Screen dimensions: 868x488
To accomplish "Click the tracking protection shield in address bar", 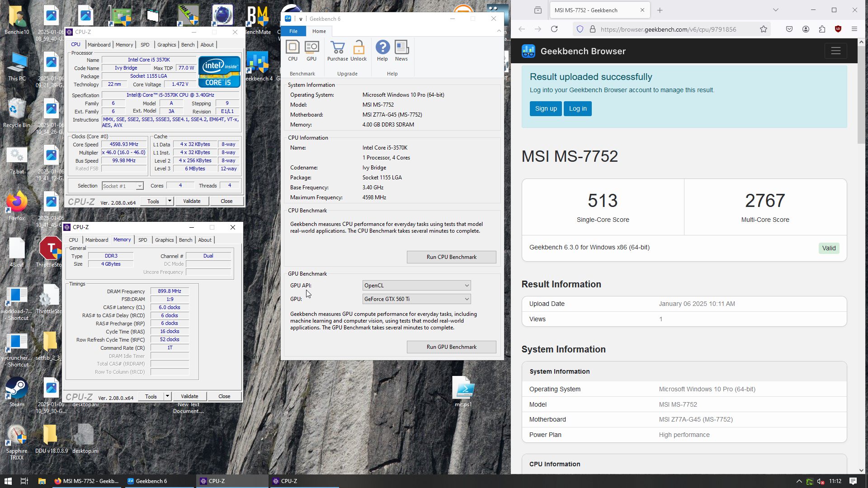I will coord(580,29).
